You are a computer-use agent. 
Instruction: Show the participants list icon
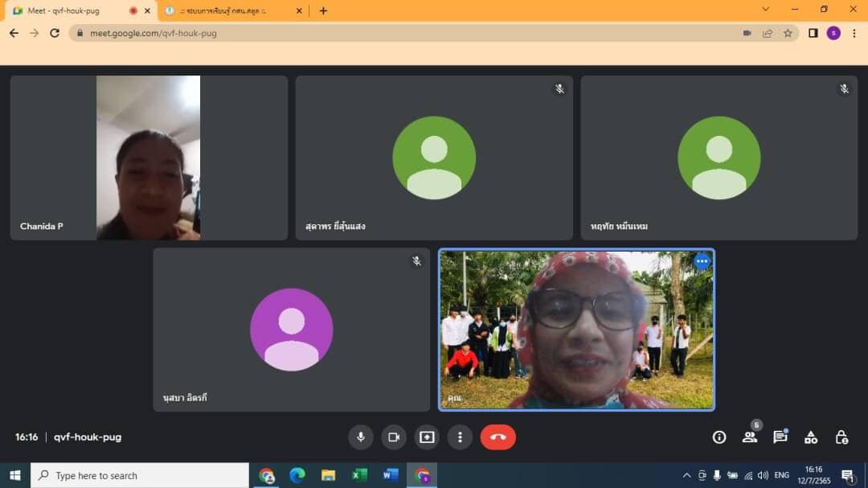coord(750,437)
